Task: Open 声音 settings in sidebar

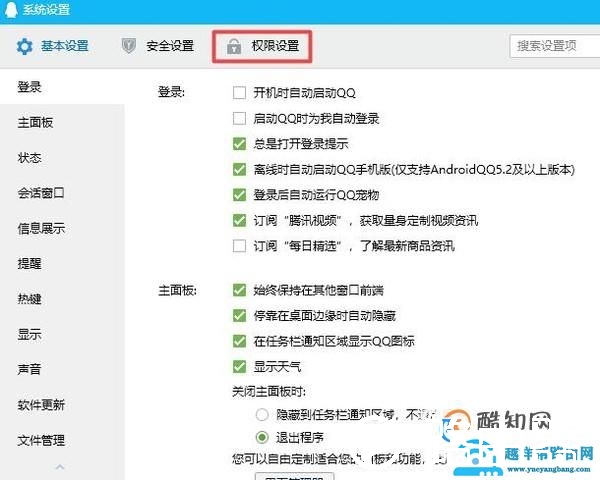Action: click(29, 369)
